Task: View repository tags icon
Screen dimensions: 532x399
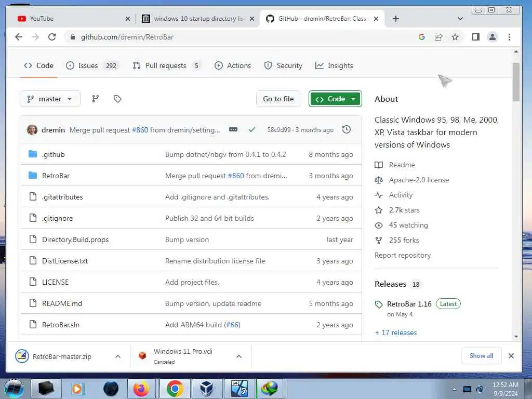Action: [117, 99]
